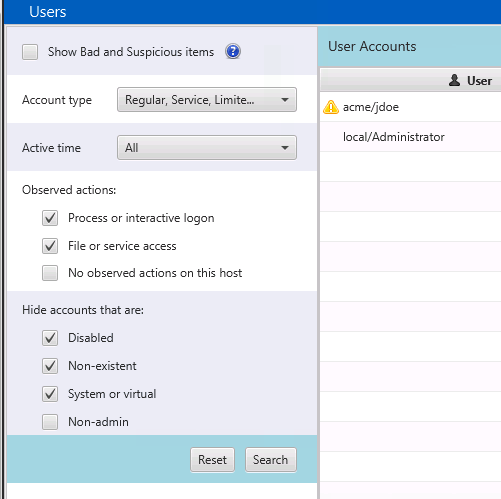Open the Active time dropdown

click(x=207, y=148)
